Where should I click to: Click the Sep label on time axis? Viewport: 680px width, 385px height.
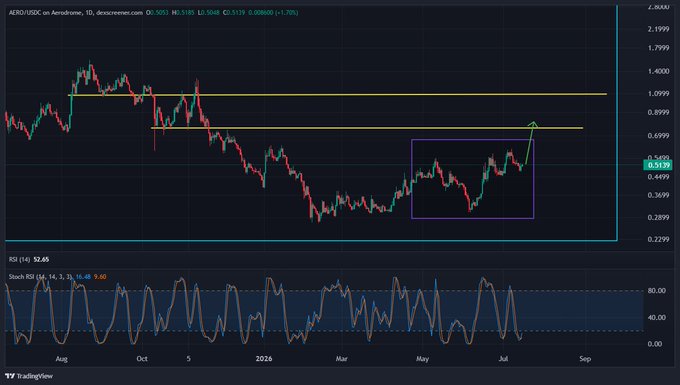point(585,359)
